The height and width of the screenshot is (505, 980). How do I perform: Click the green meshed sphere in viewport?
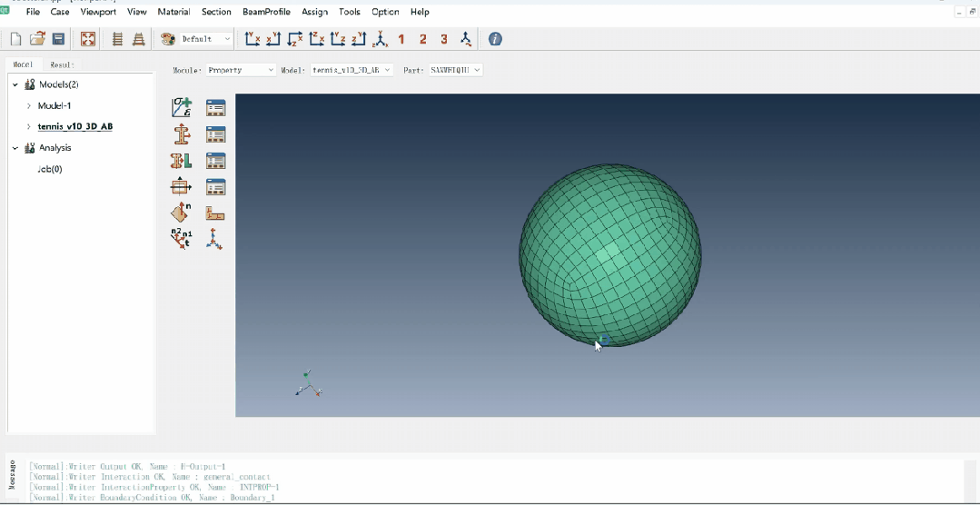tap(610, 255)
